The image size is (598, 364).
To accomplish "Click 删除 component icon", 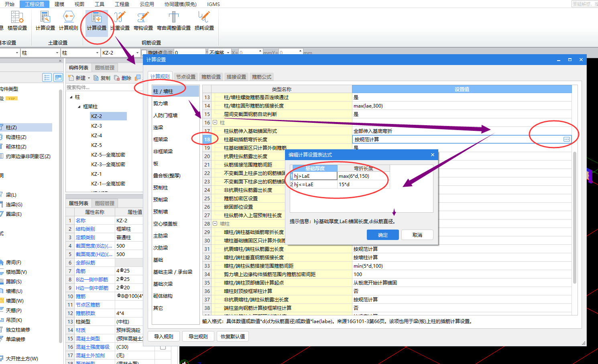I will coord(117,78).
